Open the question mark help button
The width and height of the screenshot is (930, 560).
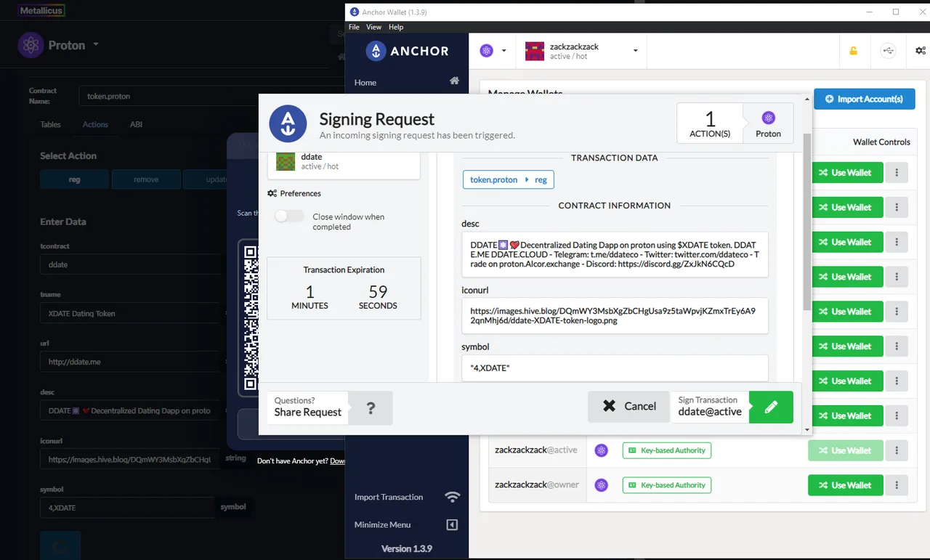coord(371,407)
